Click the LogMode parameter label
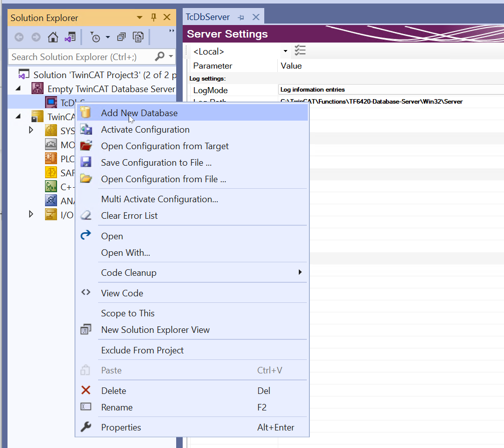This screenshot has height=448, width=504. [211, 90]
